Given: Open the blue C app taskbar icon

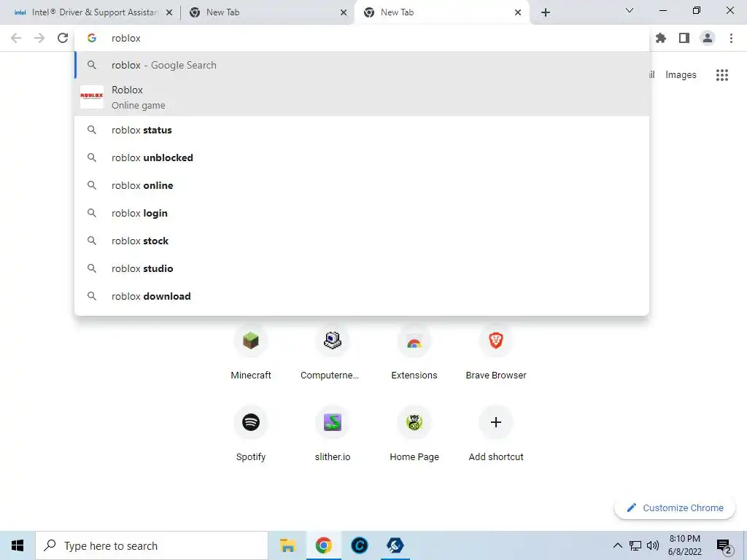Looking at the screenshot, I should pos(360,545).
